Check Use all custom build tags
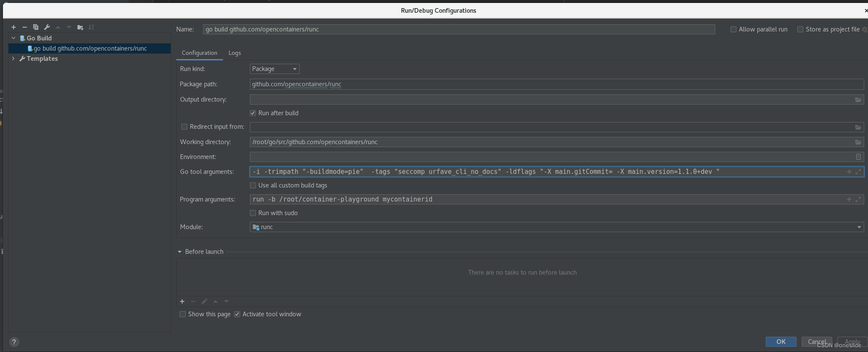868x352 pixels. [x=253, y=185]
